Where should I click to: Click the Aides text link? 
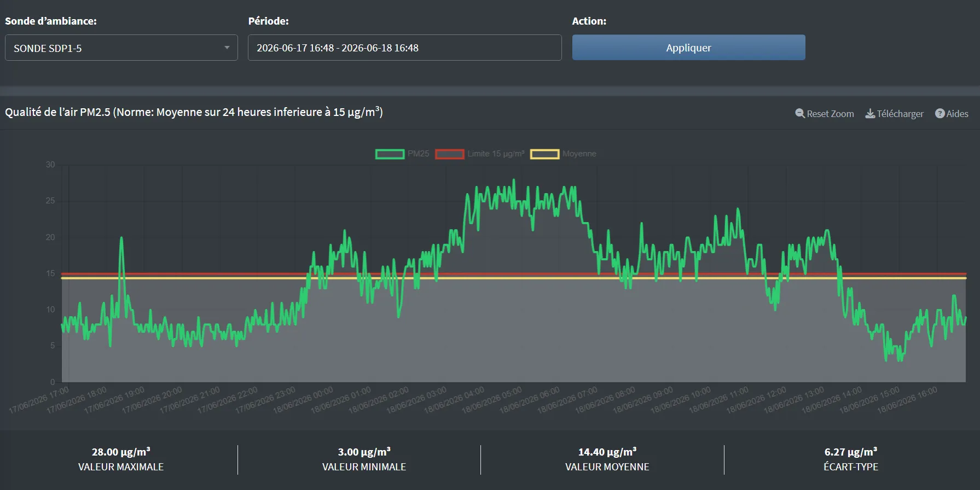pyautogui.click(x=957, y=114)
